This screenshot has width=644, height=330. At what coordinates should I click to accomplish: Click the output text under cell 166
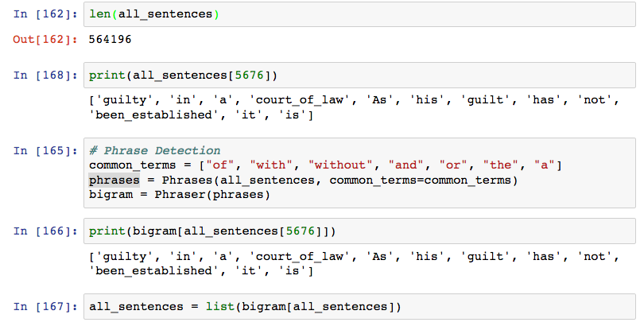pos(354,263)
